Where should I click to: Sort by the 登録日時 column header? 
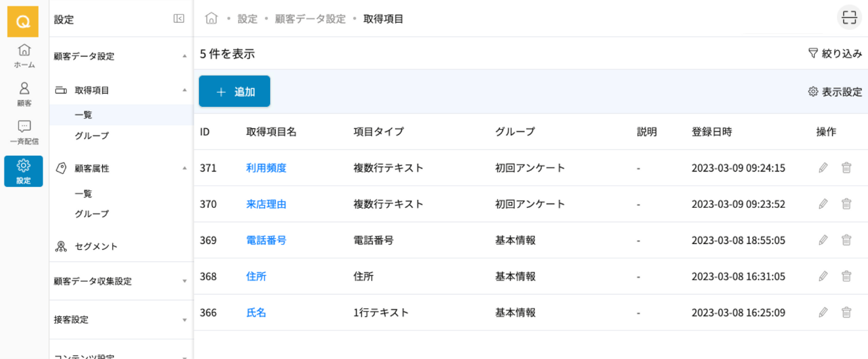712,132
